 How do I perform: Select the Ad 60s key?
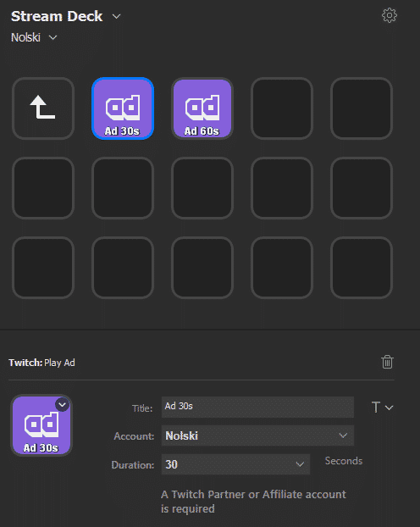pyautogui.click(x=202, y=108)
